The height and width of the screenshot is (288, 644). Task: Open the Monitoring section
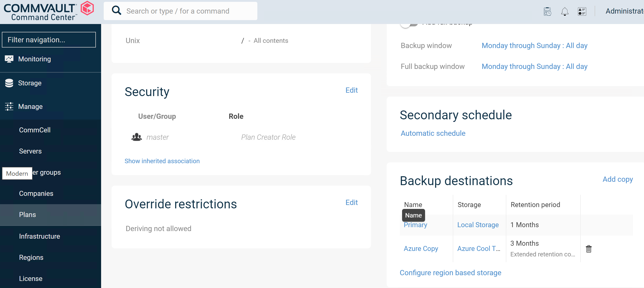[x=34, y=59]
